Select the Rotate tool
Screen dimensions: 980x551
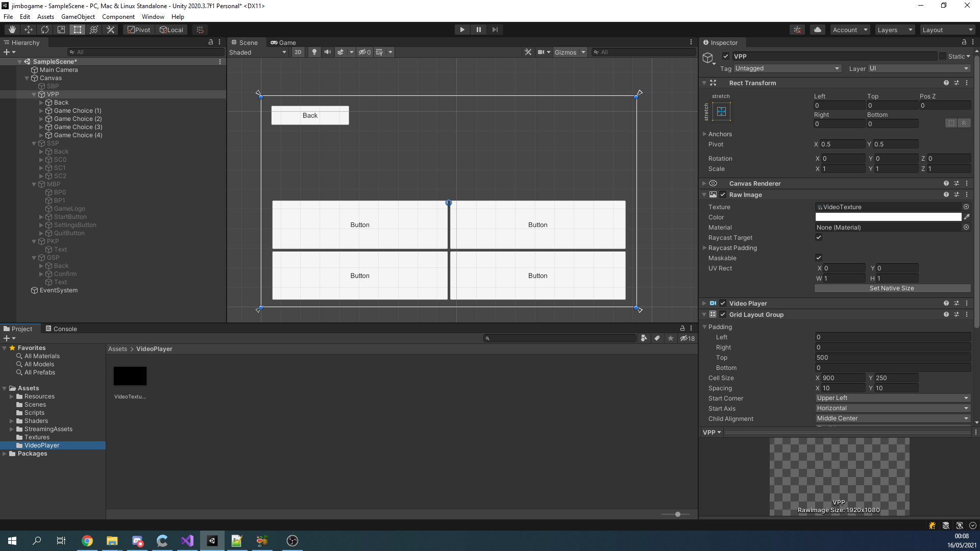tap(45, 30)
